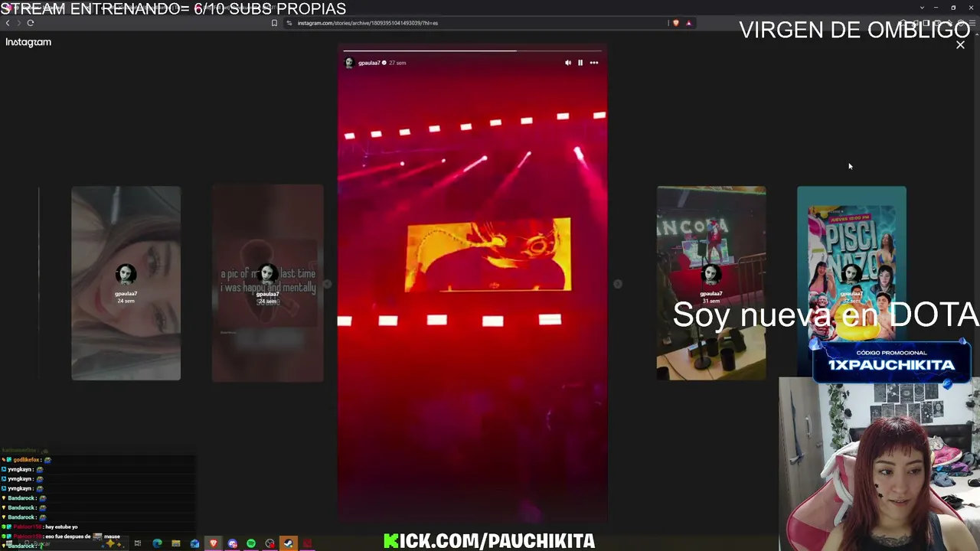Open the story's three-dot options menu
Viewport: 980px width, 551px height.
pyautogui.click(x=593, y=63)
